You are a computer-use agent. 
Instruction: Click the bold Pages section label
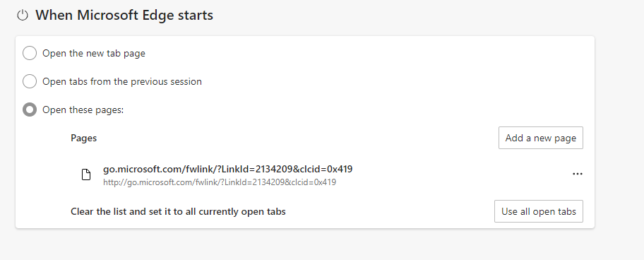click(84, 138)
